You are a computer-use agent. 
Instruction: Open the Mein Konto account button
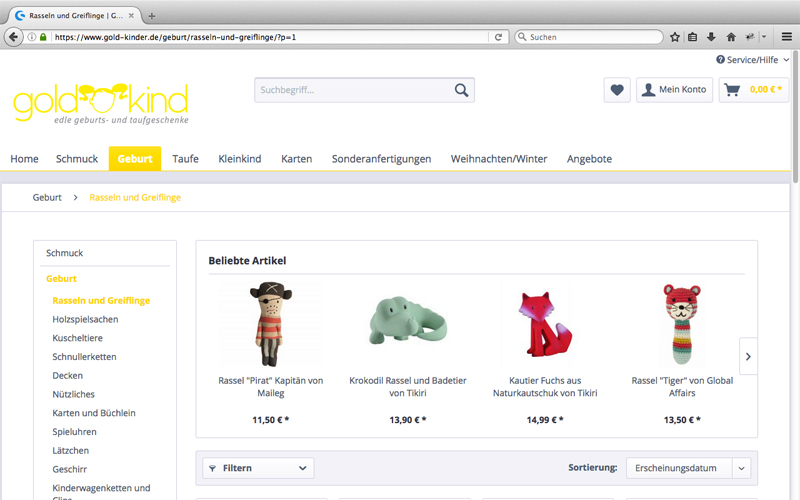674,90
